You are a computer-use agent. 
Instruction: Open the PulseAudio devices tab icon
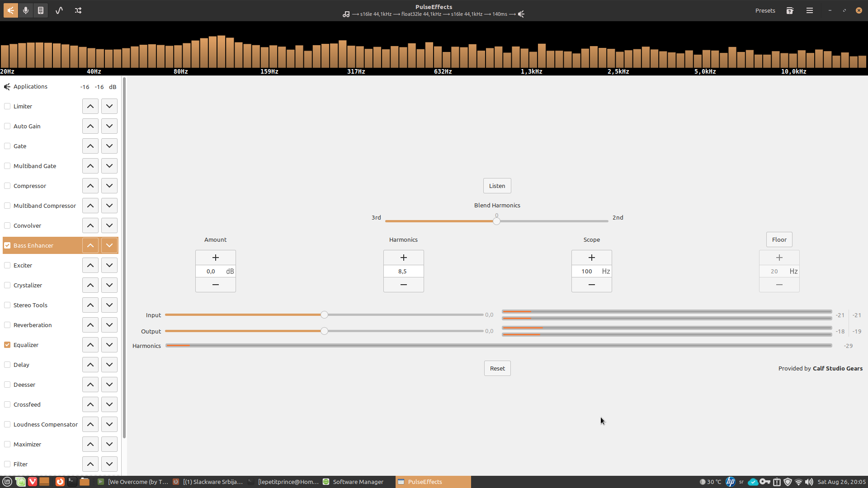pos(41,10)
